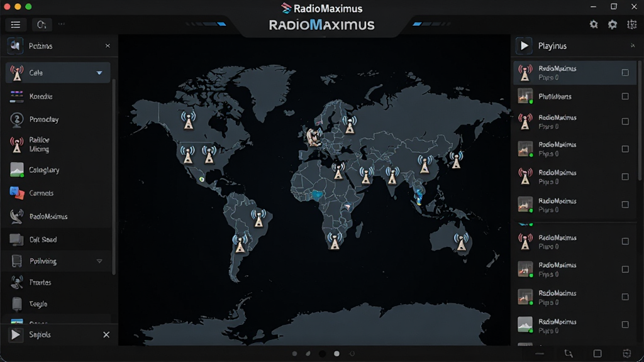Open the Cataglary sidebar item
The height and width of the screenshot is (362, 644).
tap(58, 170)
